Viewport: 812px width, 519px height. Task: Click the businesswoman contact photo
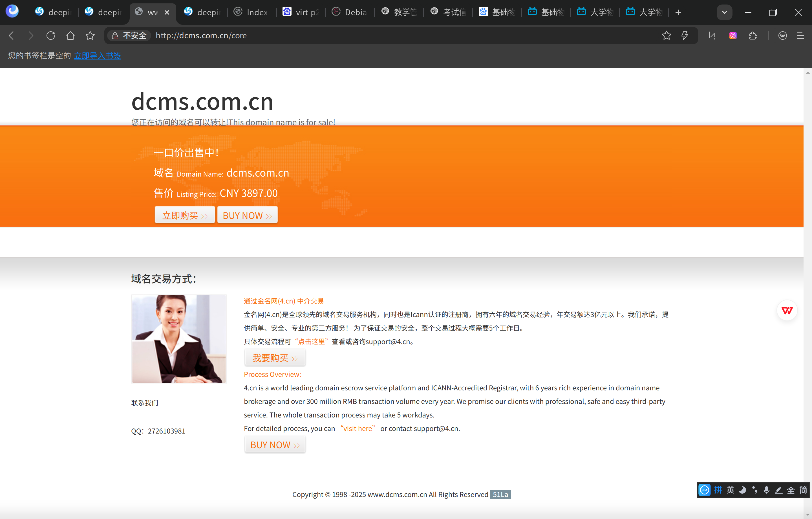[x=179, y=339]
